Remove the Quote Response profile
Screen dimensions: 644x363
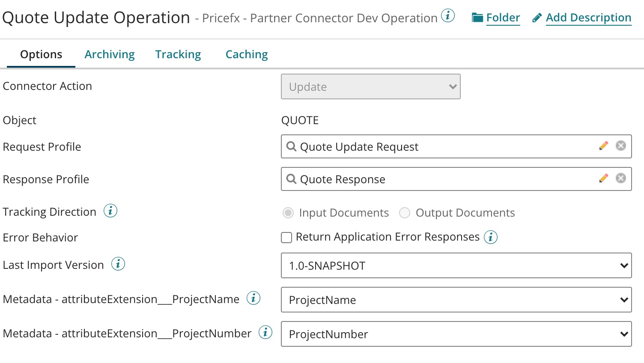pos(620,179)
